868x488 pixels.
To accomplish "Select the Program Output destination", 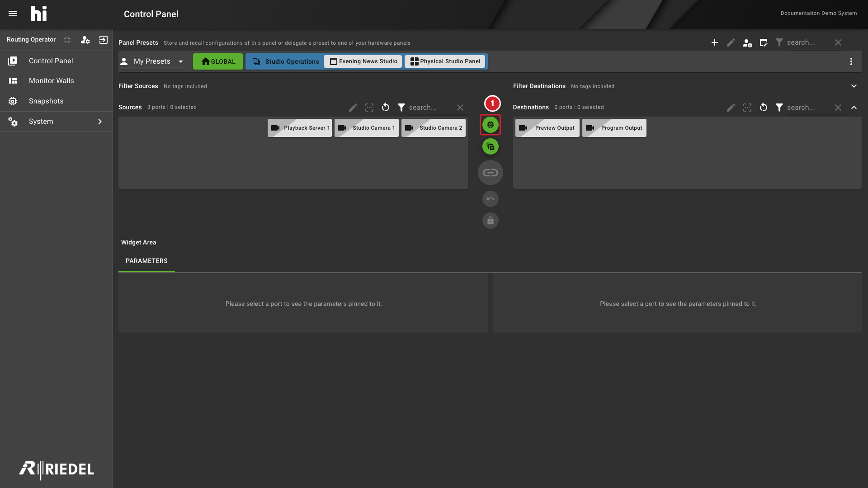I will (614, 128).
